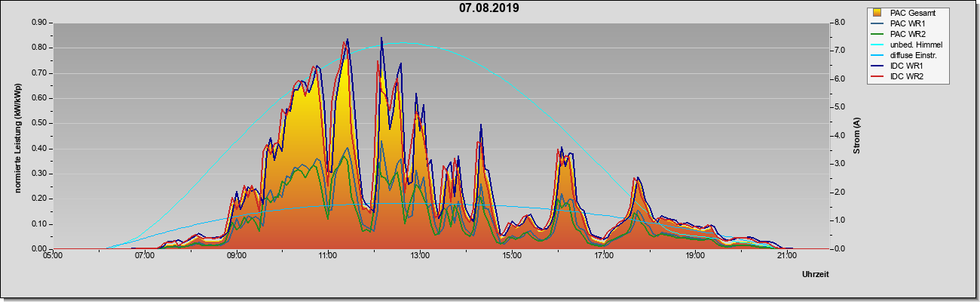Click the PAC Gesamt legend color swatch
This screenshot has width=980, height=302.
(877, 13)
